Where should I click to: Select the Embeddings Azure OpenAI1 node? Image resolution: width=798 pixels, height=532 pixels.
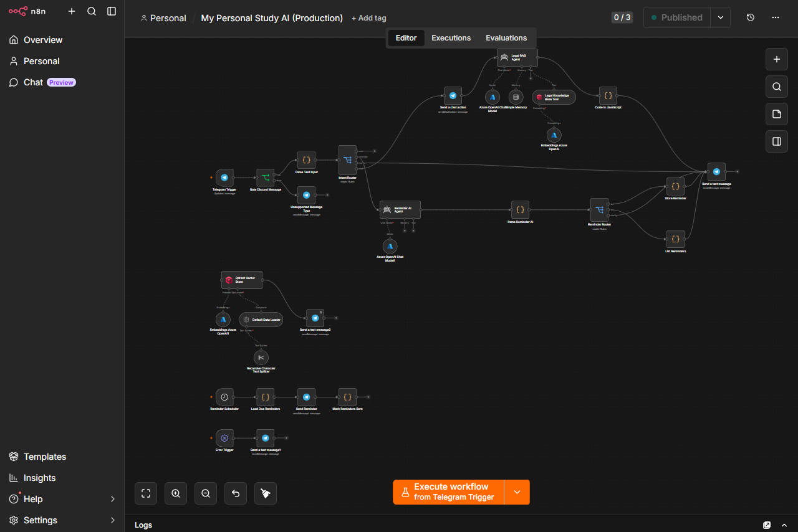click(223, 320)
